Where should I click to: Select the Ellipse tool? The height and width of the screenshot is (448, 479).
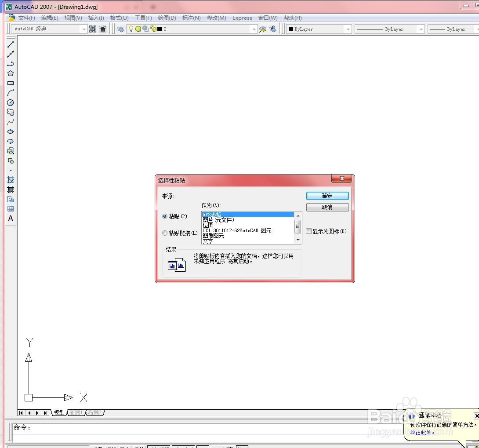tap(11, 132)
